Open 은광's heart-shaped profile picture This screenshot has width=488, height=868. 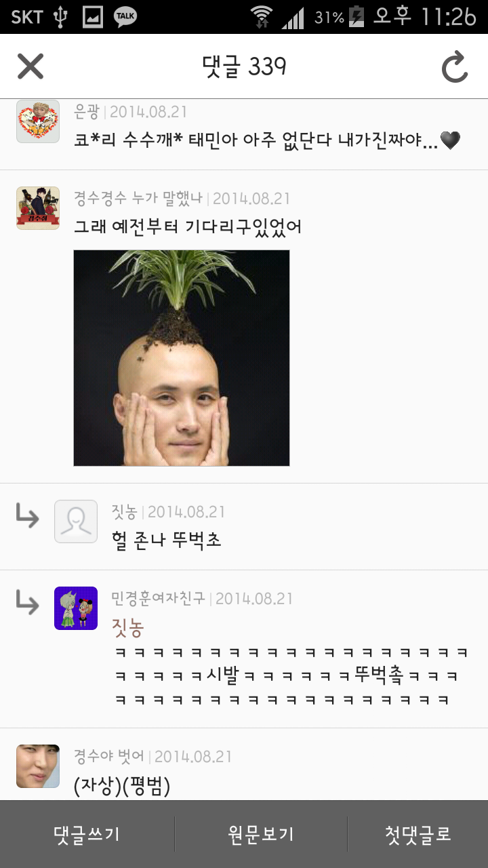tap(38, 121)
